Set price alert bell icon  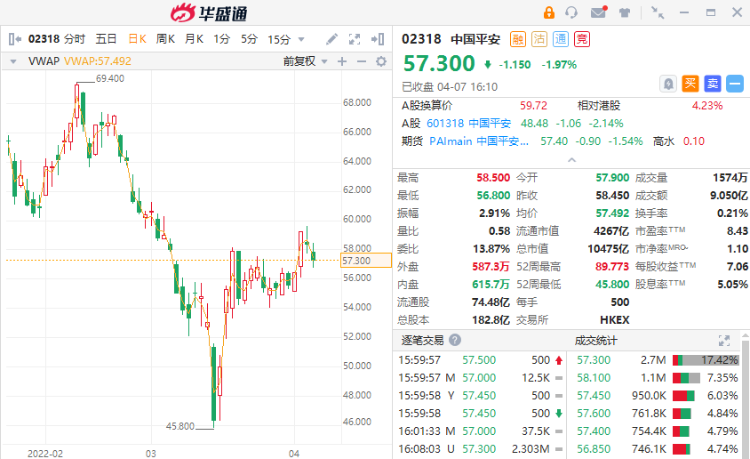[x=668, y=84]
